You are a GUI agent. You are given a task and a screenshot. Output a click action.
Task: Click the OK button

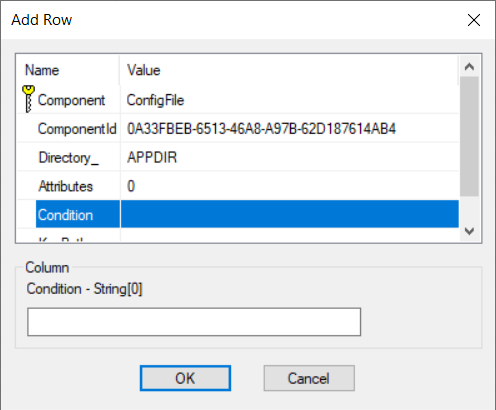pos(185,378)
